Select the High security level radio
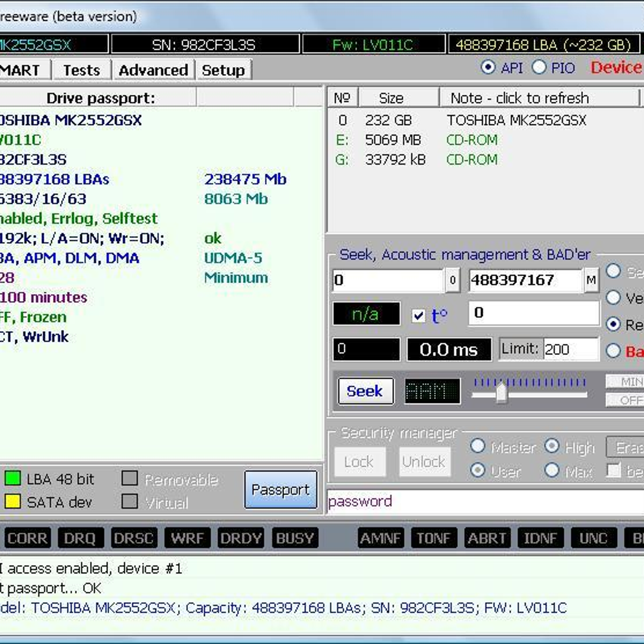 pyautogui.click(x=552, y=446)
